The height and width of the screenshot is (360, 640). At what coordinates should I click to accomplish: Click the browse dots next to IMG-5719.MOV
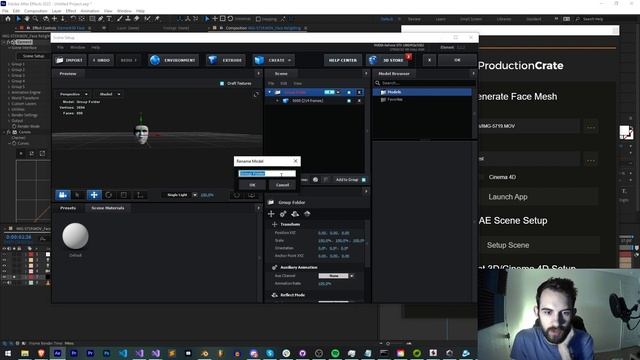coord(591,127)
